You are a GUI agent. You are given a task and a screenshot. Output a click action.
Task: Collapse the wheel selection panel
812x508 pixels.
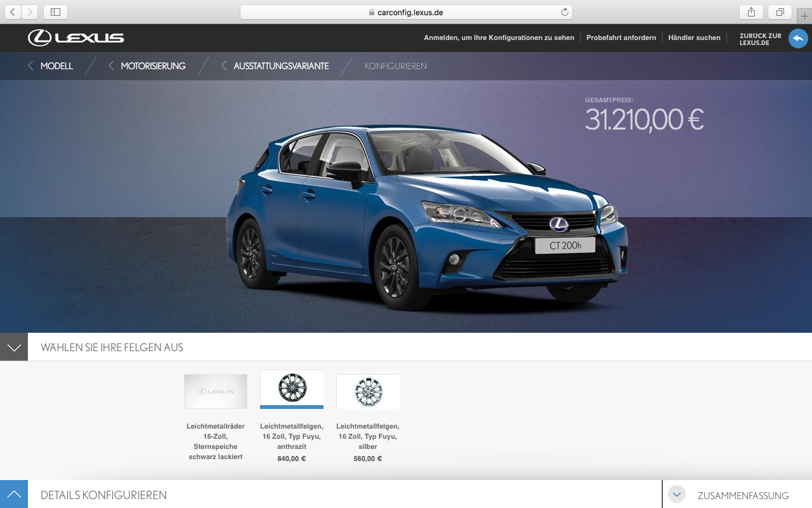[14, 347]
